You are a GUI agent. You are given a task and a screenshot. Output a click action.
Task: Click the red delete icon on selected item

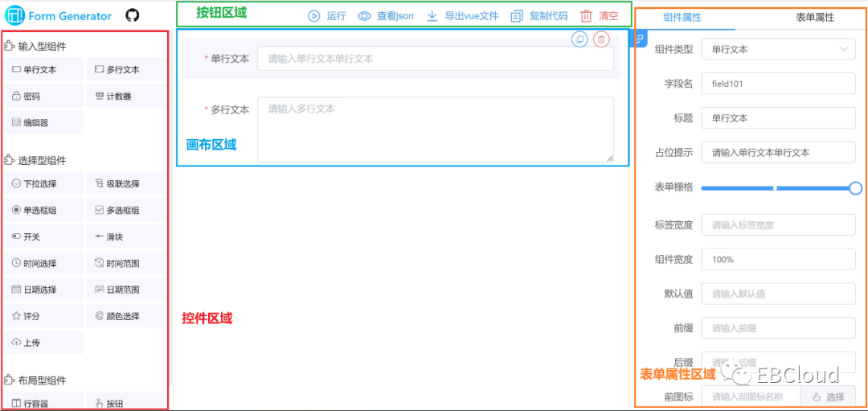point(601,39)
